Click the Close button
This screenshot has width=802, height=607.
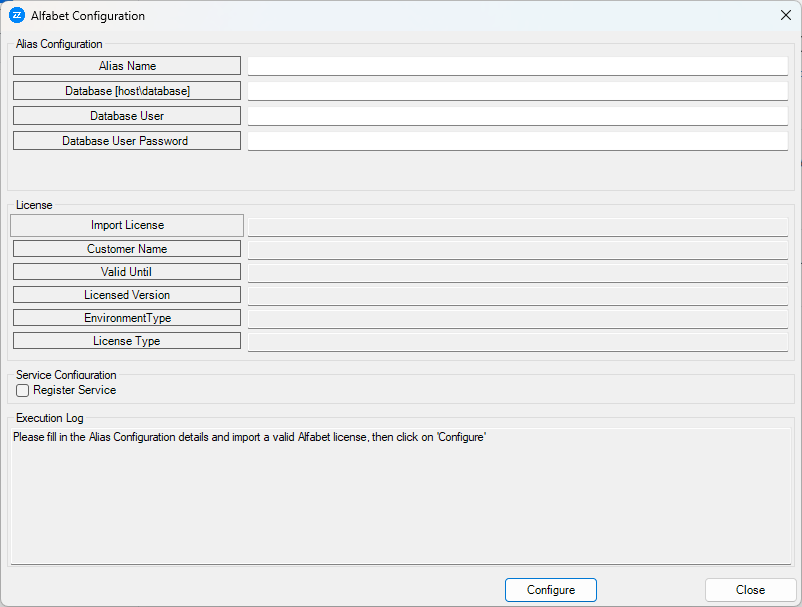tap(748, 590)
